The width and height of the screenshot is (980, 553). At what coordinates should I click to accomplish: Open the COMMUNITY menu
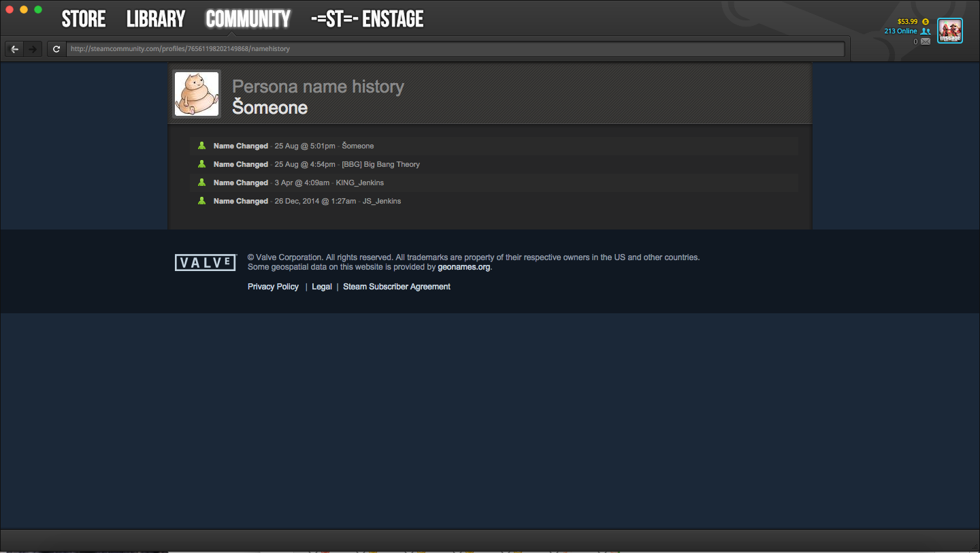point(248,19)
